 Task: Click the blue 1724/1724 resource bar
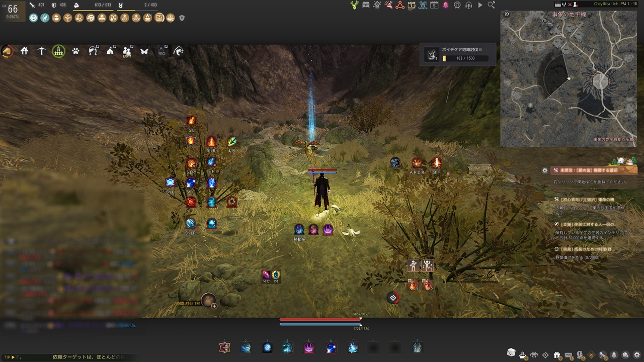[x=320, y=324]
